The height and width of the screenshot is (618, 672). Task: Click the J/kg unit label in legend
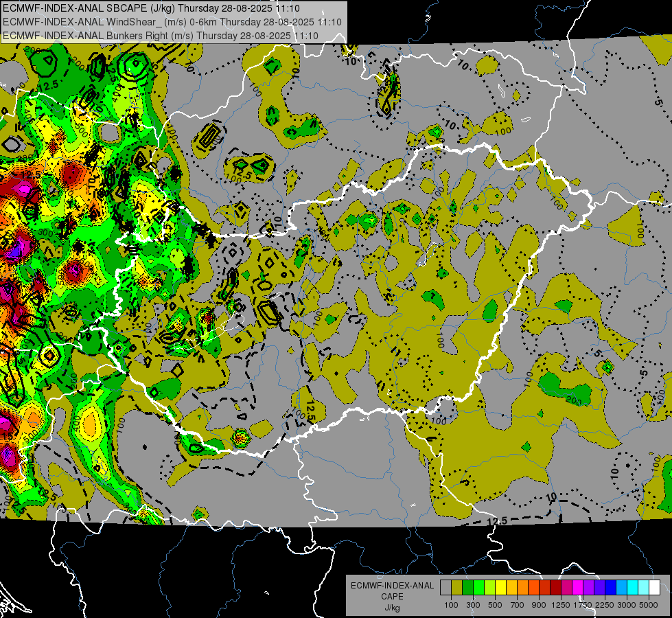[392, 608]
